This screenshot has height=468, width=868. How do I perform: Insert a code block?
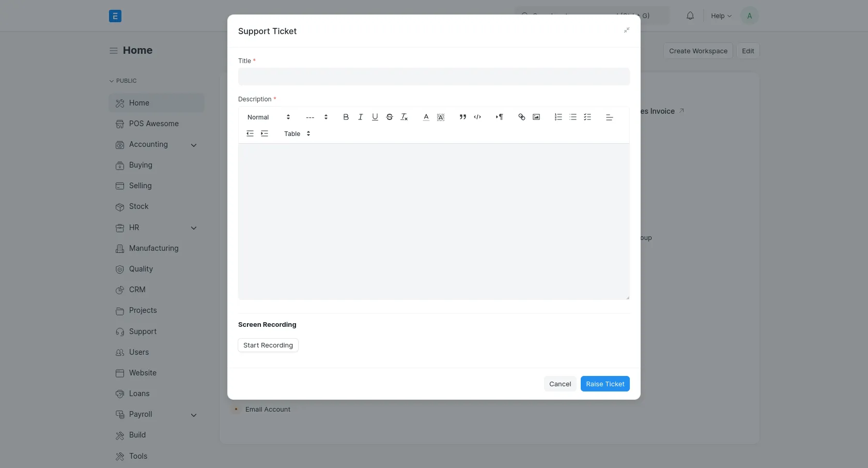tap(477, 117)
